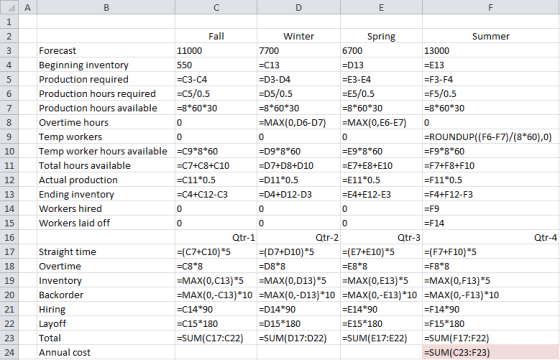Click the Fall heading cell
The width and height of the screenshot is (560, 360).
pyautogui.click(x=216, y=36)
